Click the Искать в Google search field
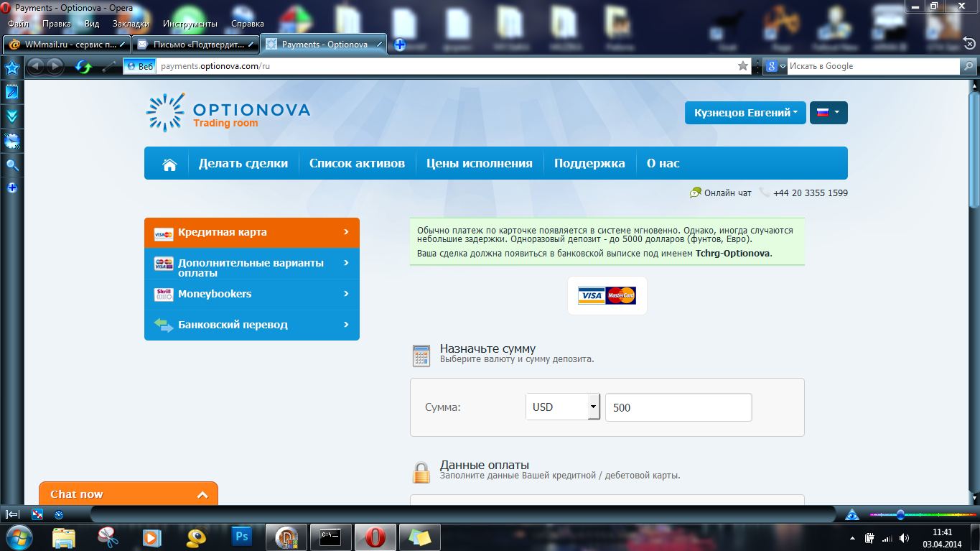The height and width of the screenshot is (551, 980). (873, 66)
